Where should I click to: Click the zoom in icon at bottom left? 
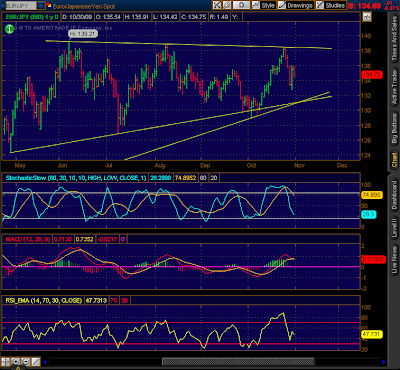[x=15, y=362]
